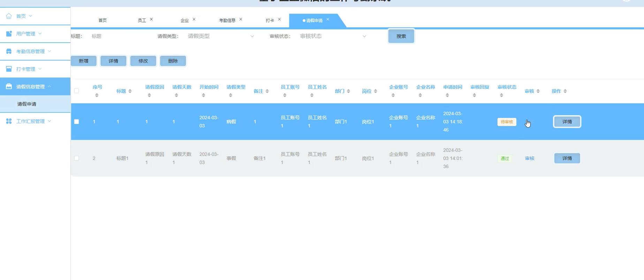Click the 待审核 status tag
This screenshot has width=644, height=280.
pyautogui.click(x=507, y=122)
